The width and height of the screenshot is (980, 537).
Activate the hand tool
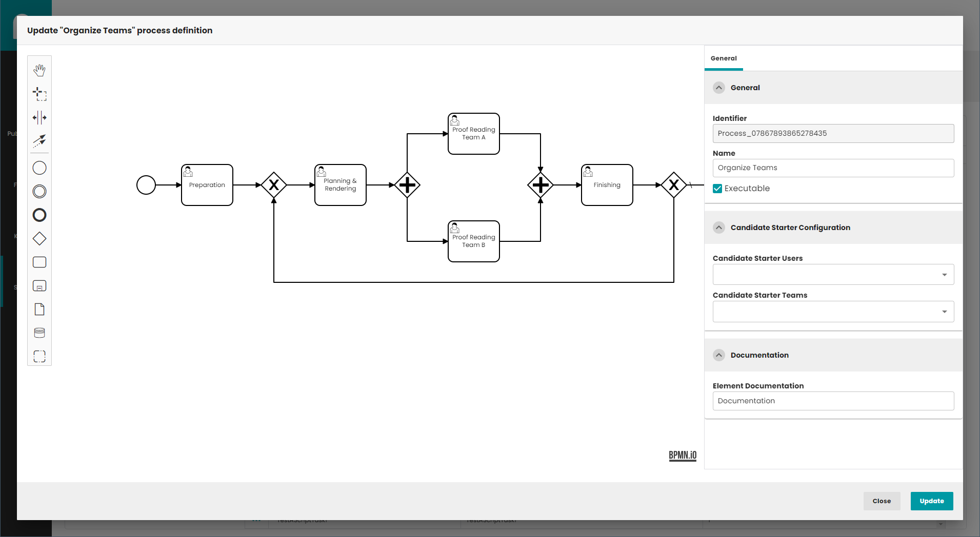[39, 70]
